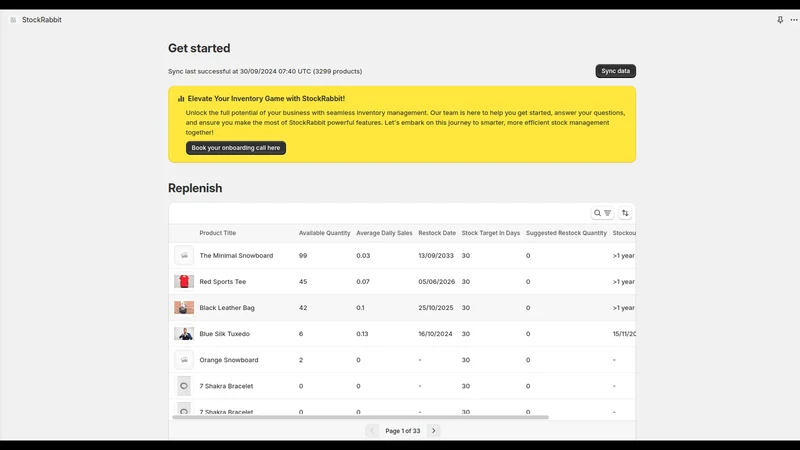
Task: Click available quantity 45
Action: click(x=303, y=282)
